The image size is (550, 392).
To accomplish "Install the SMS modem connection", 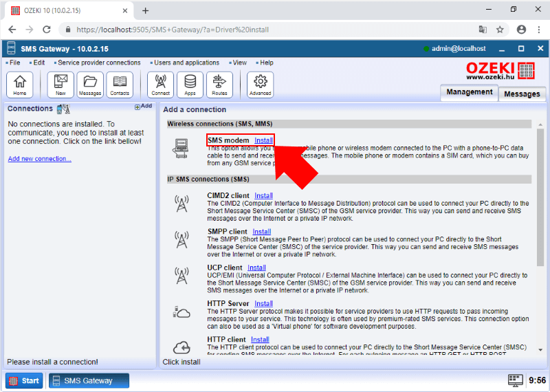I will [x=263, y=140].
